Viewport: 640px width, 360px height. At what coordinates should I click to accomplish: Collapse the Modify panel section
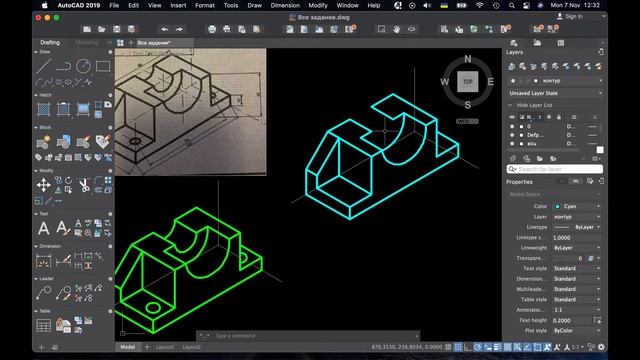36,171
